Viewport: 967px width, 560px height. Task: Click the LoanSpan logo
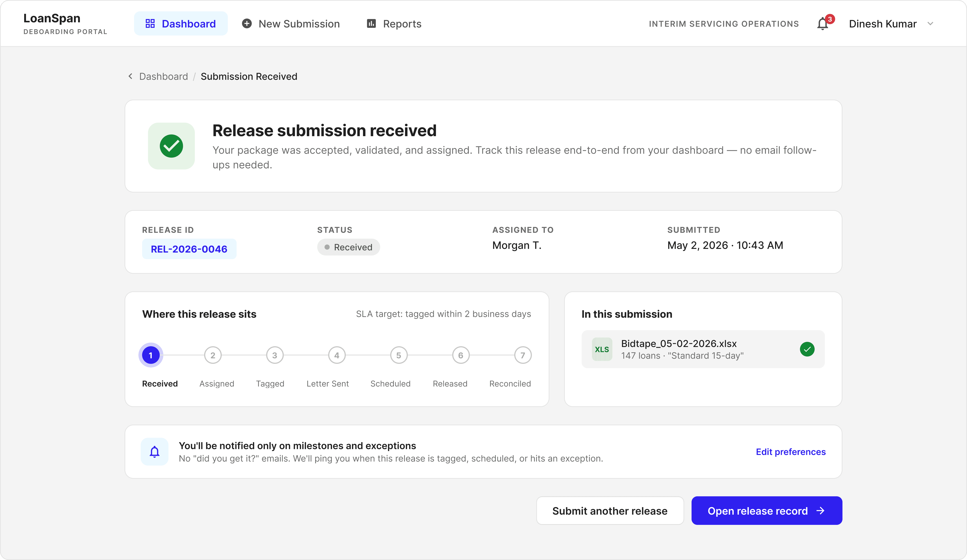65,23
